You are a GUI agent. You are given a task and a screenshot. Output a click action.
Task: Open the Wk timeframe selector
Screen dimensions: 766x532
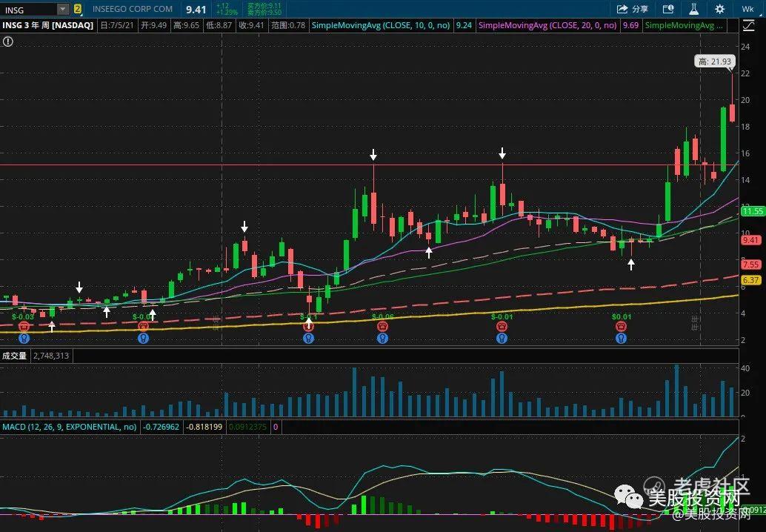(x=747, y=9)
